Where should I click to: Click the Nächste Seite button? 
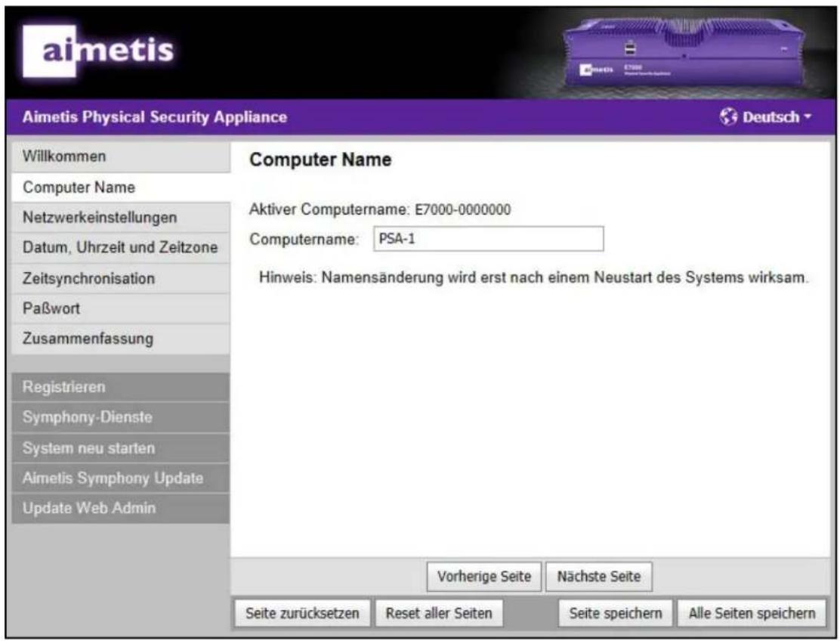[599, 577]
